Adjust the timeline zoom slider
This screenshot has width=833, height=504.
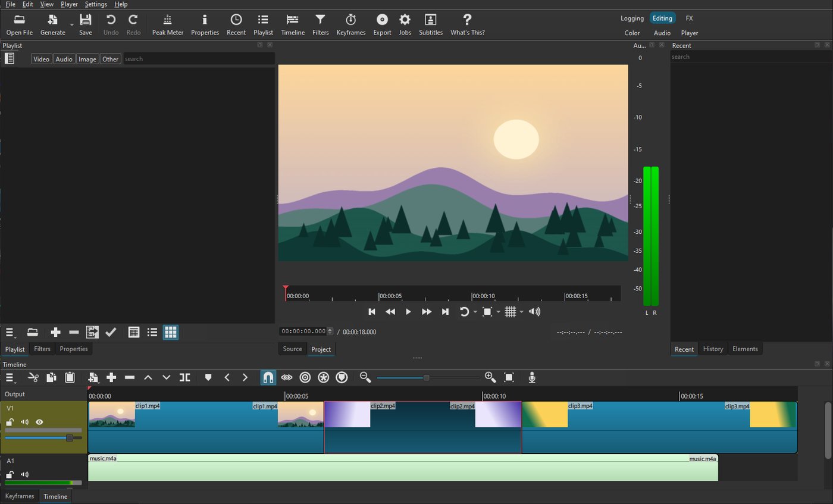(426, 377)
